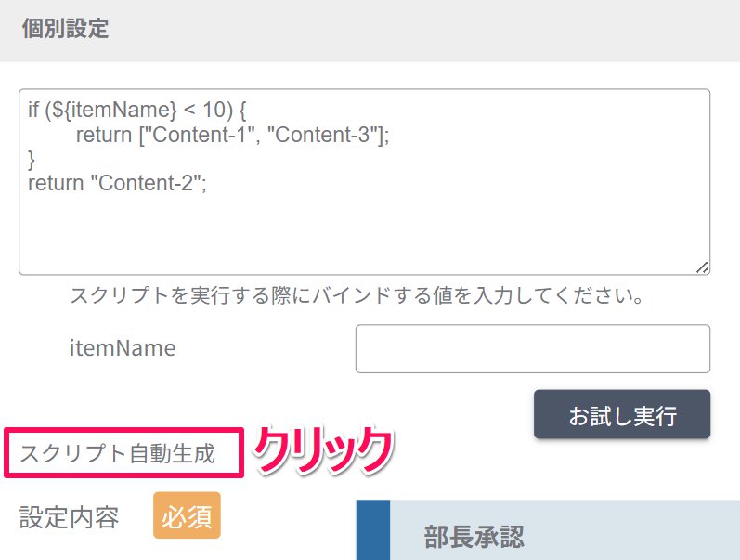The width and height of the screenshot is (740, 560).
Task: Click the itemName label text
Action: [x=123, y=348]
